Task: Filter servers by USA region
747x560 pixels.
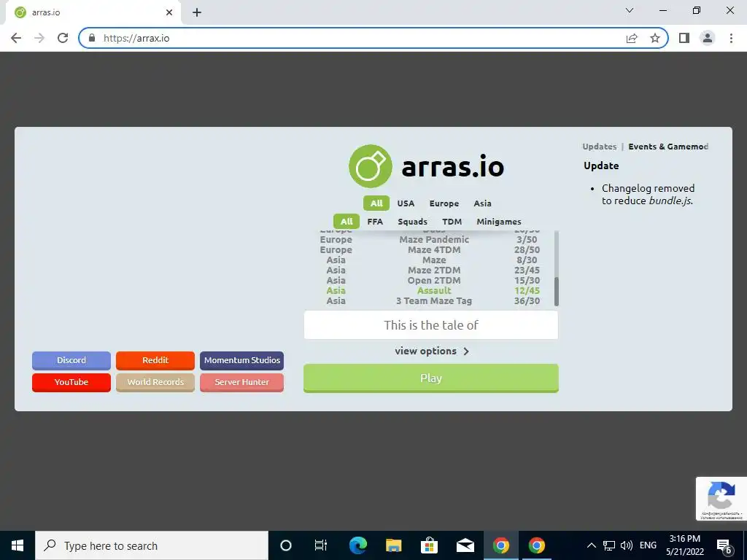Action: 406,203
